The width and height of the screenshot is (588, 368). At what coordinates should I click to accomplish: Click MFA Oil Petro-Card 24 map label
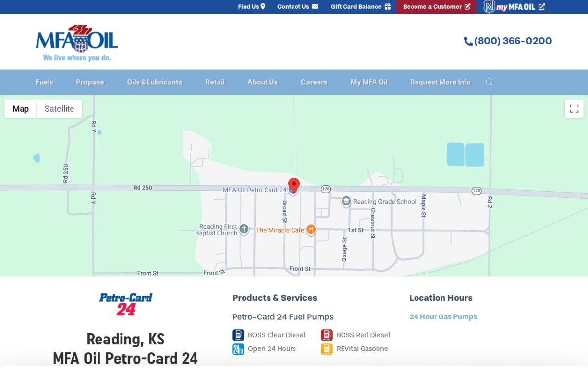[254, 190]
